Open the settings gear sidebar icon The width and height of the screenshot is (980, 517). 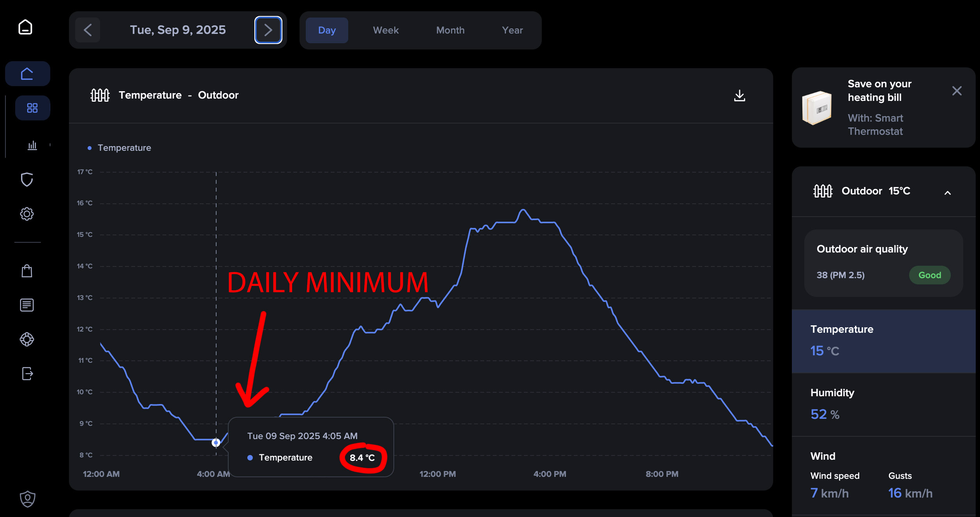point(27,214)
